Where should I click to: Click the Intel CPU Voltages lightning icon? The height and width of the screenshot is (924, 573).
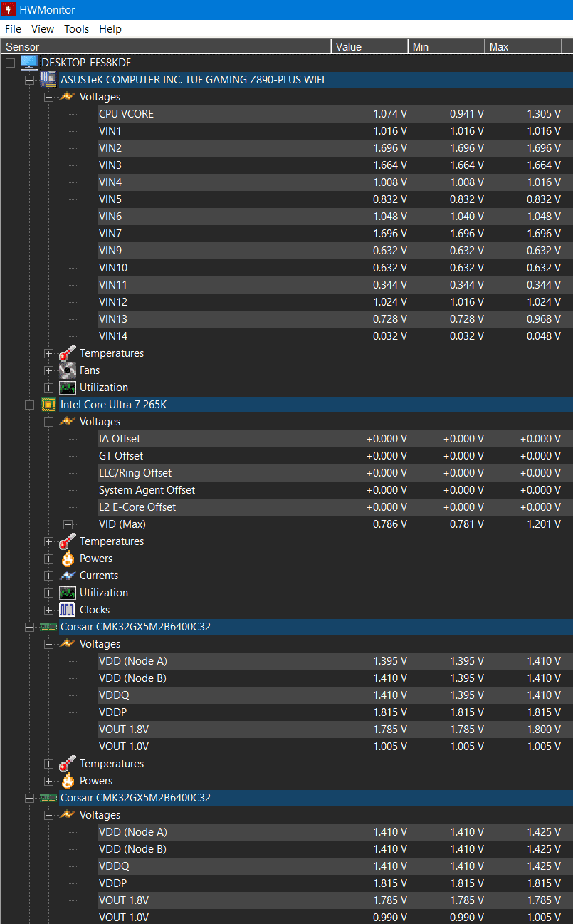click(x=67, y=422)
